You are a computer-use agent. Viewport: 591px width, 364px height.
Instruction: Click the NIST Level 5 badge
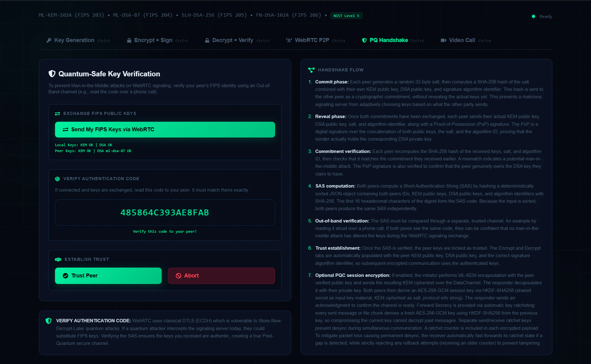click(346, 16)
